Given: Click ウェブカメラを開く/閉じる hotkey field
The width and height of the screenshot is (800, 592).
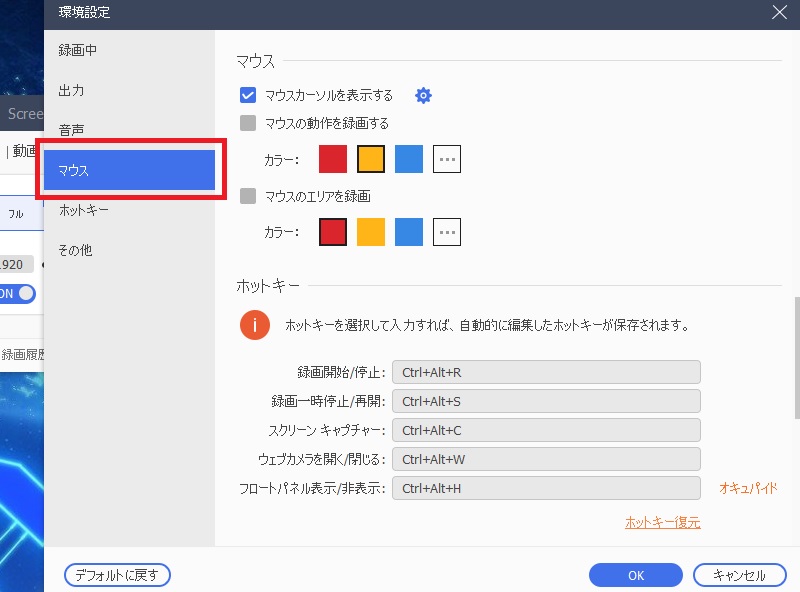Looking at the screenshot, I should click(546, 459).
